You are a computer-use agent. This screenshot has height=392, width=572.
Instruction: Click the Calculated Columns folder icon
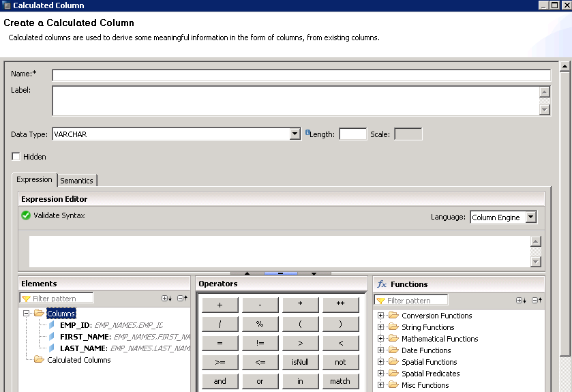point(39,359)
